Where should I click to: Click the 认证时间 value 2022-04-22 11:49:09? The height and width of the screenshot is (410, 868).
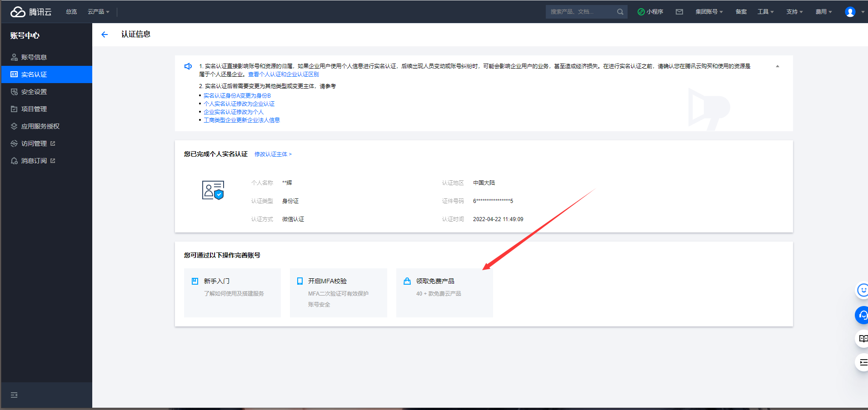point(498,219)
